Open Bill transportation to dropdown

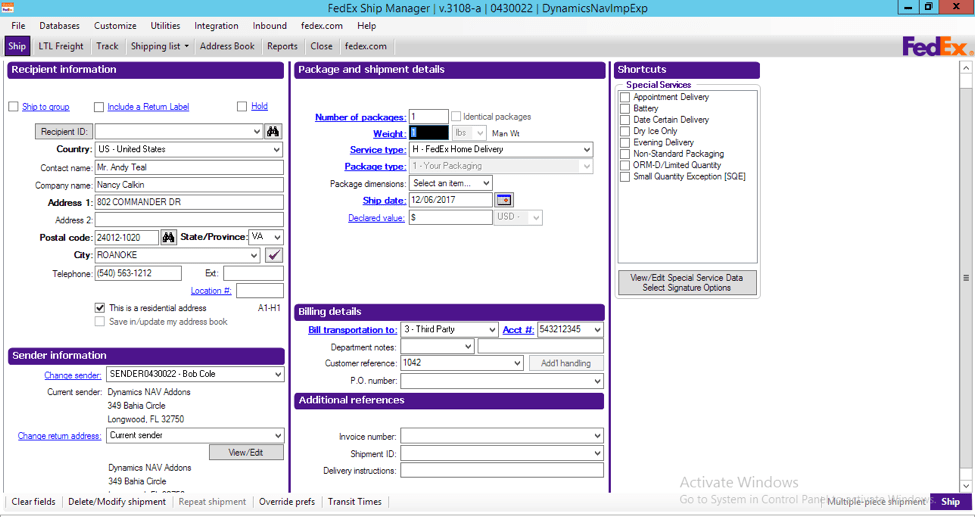point(492,329)
